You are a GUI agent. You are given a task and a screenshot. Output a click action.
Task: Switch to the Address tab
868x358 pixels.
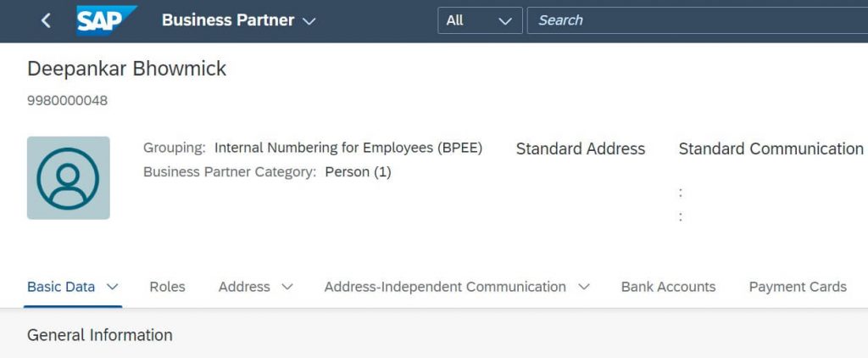244,287
